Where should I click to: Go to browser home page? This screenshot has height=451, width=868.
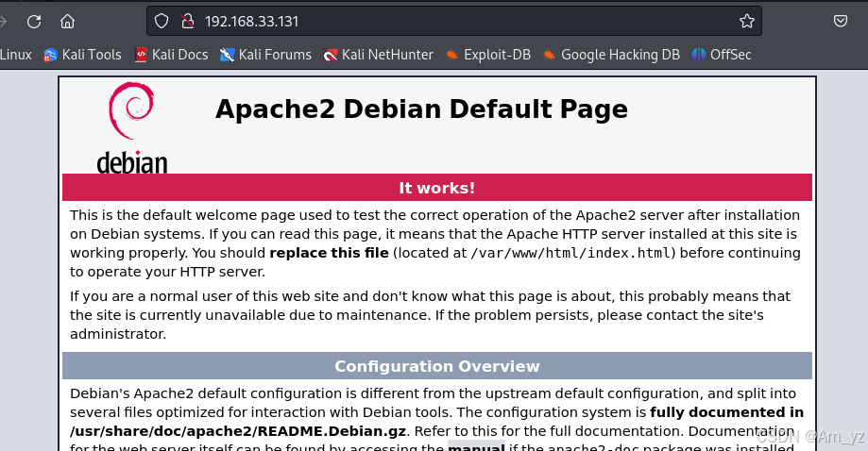pyautogui.click(x=68, y=22)
